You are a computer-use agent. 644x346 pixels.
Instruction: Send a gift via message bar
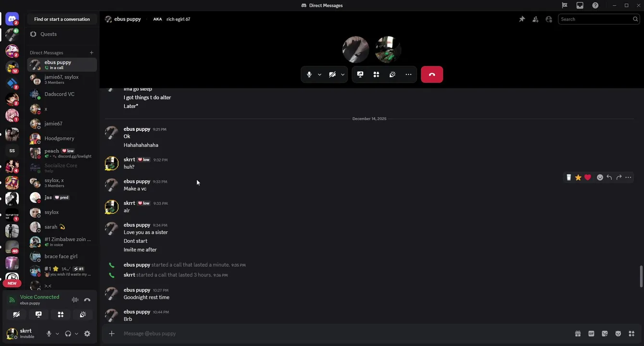coord(578,334)
